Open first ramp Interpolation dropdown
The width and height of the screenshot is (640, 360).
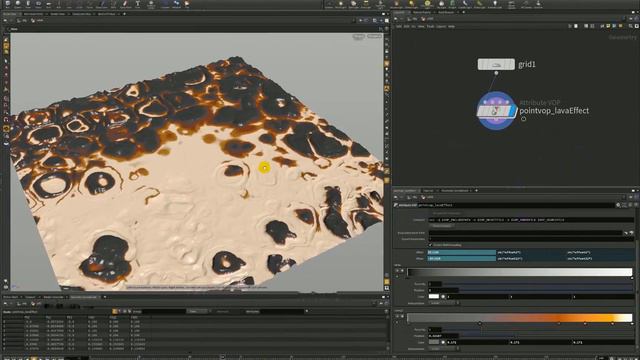[444, 303]
